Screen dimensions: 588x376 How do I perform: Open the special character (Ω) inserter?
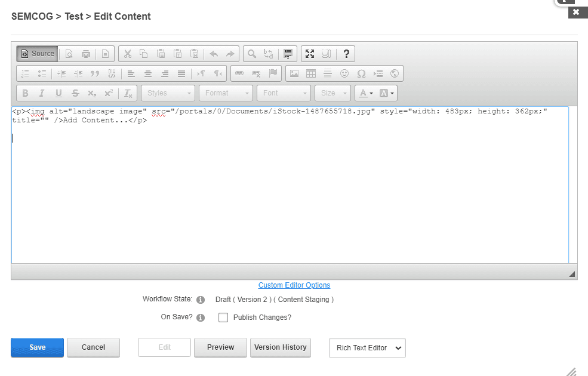click(x=361, y=73)
